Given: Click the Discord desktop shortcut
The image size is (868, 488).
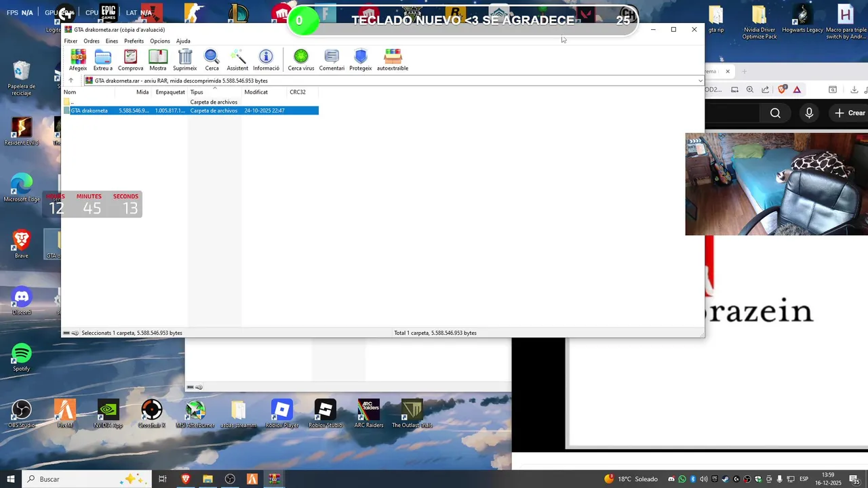Looking at the screenshot, I should coord(22,301).
